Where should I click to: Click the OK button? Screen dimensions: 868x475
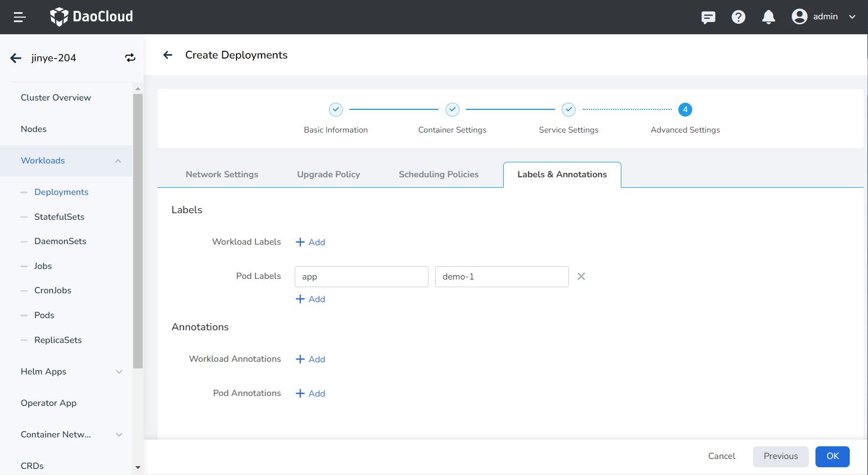pos(832,456)
